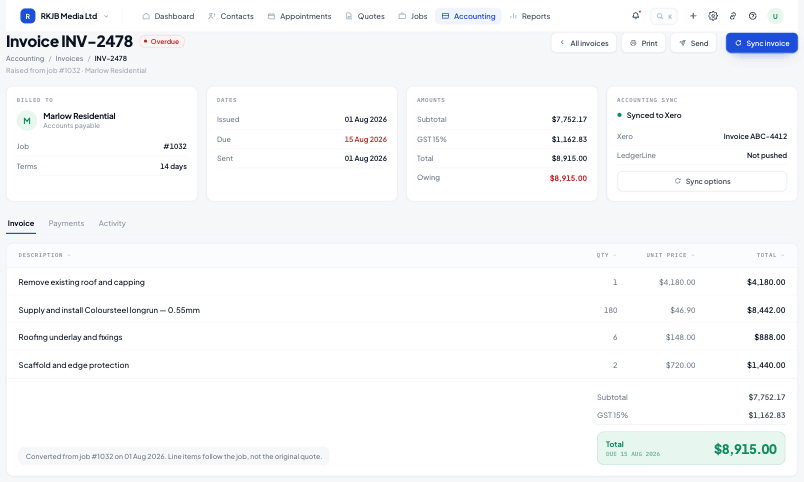Viewport: 804px width, 482px height.
Task: Click the Marlow Residential avatar M
Action: [27, 120]
